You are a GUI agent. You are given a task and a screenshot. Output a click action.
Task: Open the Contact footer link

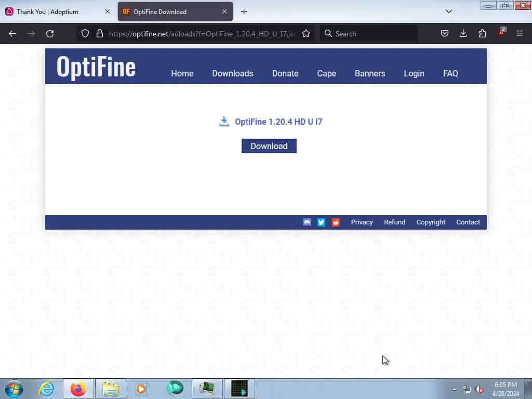click(x=468, y=222)
